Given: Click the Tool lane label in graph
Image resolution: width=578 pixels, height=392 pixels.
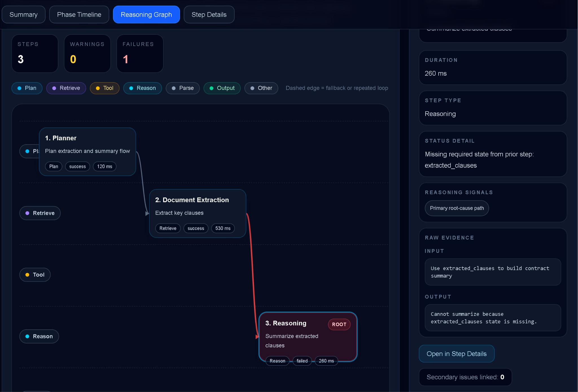Looking at the screenshot, I should [35, 275].
